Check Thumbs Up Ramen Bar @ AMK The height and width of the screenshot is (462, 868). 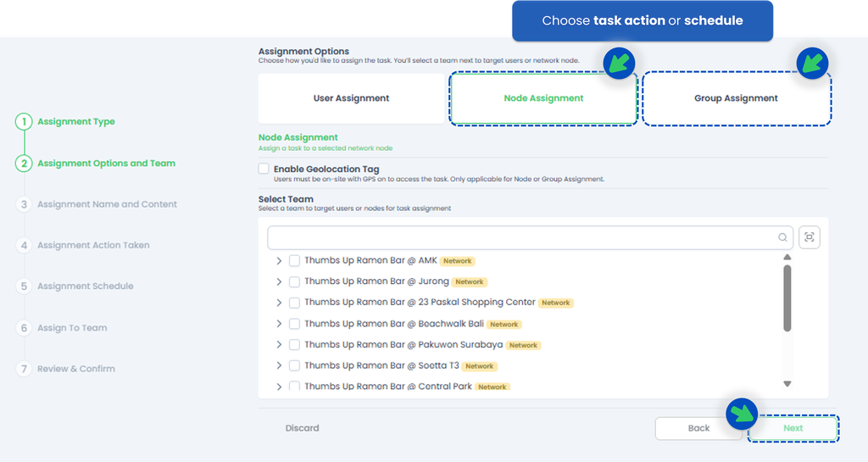tap(294, 261)
